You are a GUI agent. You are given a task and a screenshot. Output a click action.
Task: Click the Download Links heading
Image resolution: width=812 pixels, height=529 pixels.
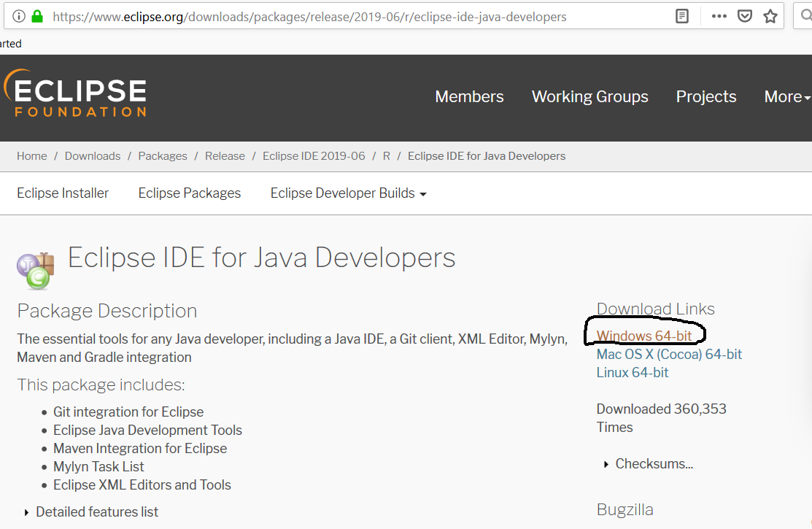click(x=656, y=309)
